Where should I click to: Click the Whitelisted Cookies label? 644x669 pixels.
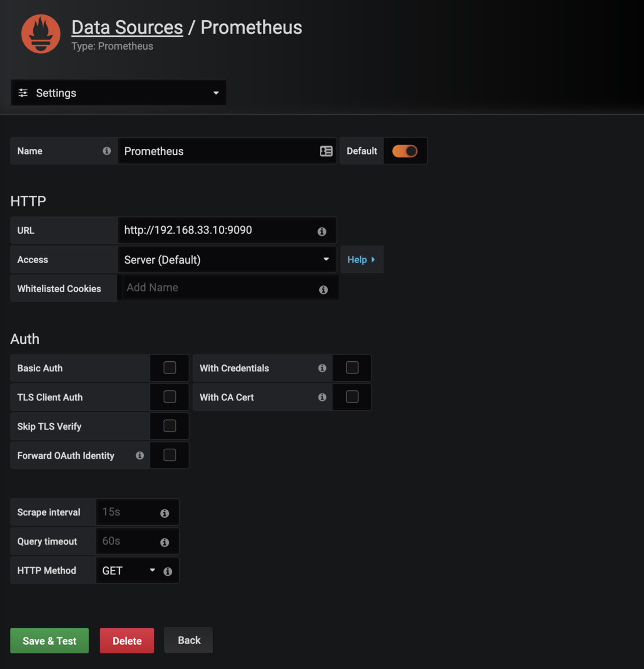59,289
